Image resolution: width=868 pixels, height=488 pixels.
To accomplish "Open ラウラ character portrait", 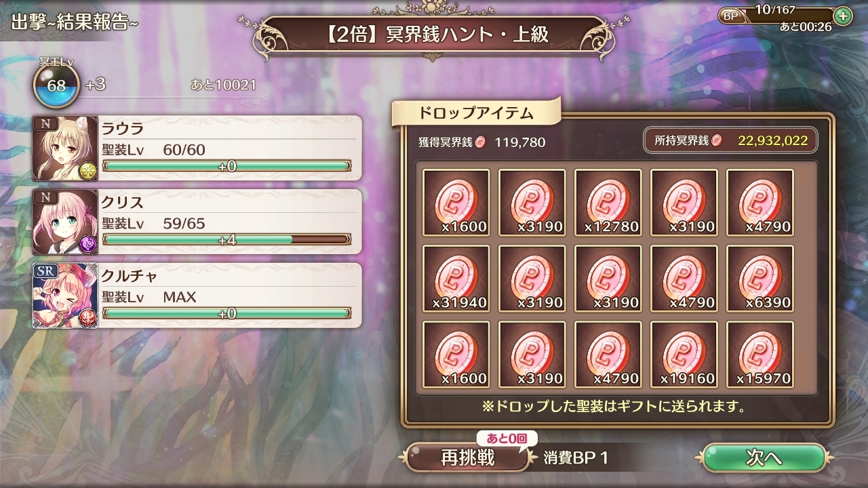I will pyautogui.click(x=65, y=148).
